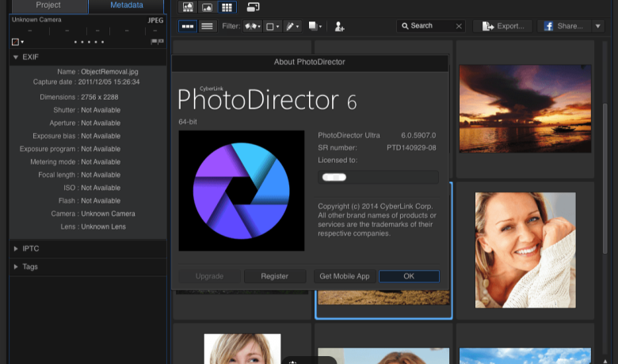Select the blonde woman thumbnail in the bottom row
Screen dimensions: 618x364
pos(242,349)
